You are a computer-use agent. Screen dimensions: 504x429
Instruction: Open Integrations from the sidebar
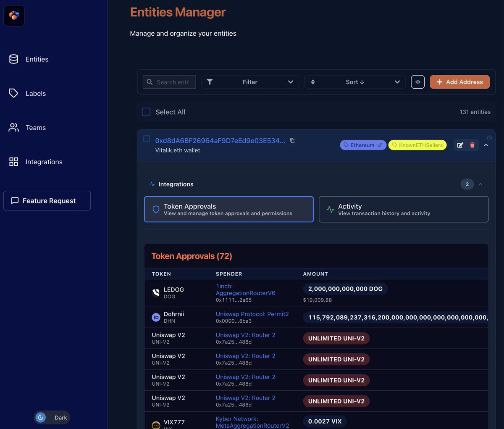(44, 162)
